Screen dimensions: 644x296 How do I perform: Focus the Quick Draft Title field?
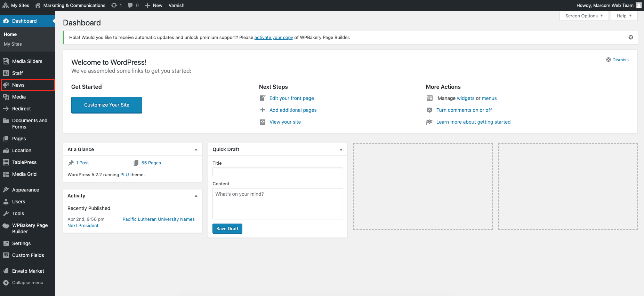click(278, 172)
